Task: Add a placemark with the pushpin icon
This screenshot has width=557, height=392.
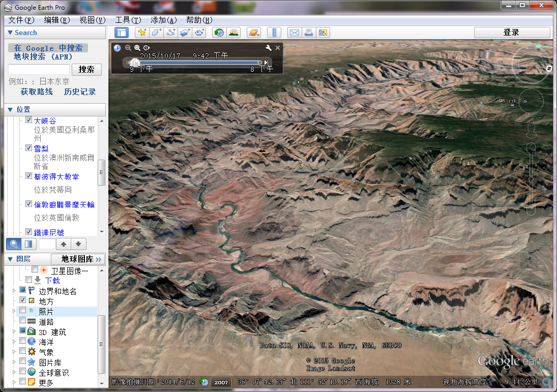Action: 142,33
